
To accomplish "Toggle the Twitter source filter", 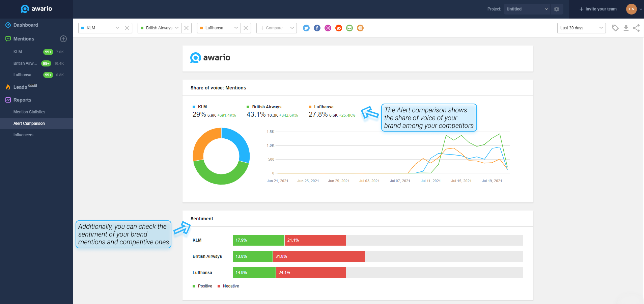I will point(306,28).
